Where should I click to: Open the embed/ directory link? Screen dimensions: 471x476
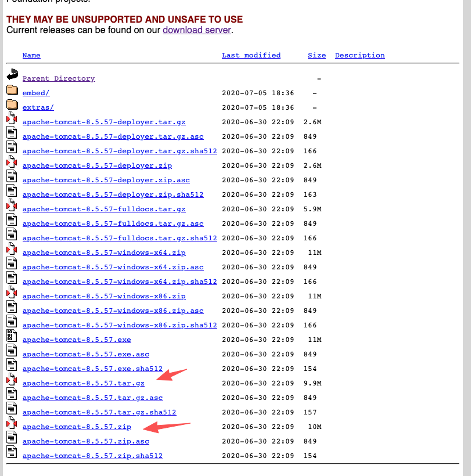click(x=36, y=93)
